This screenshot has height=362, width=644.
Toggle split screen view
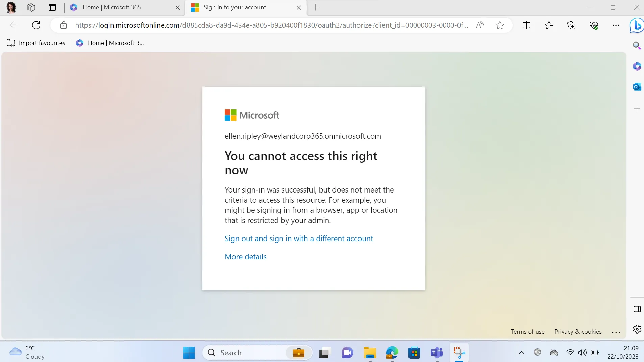526,25
